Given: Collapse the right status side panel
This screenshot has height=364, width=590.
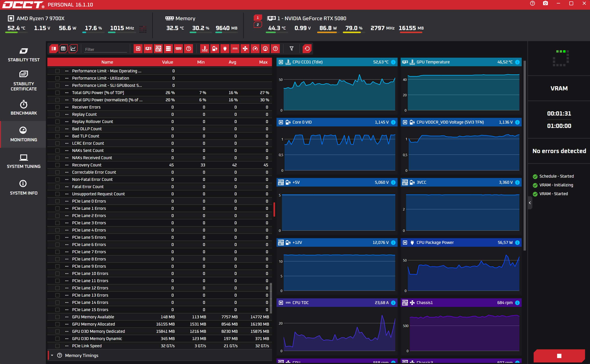Looking at the screenshot, I should point(530,203).
